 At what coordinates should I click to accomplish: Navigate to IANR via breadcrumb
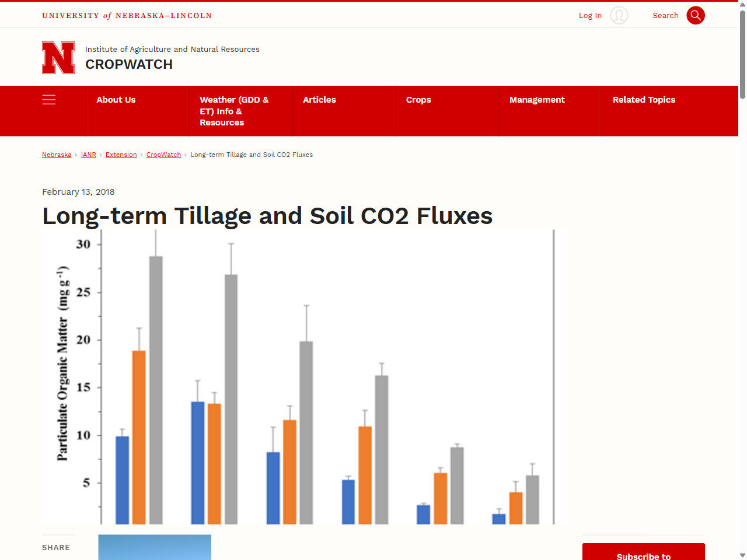tap(88, 155)
